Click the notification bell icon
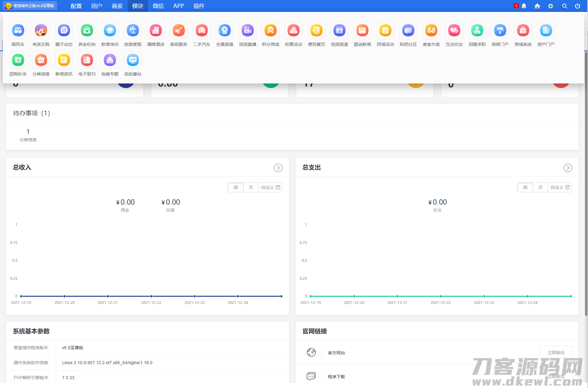This screenshot has width=588, height=388. pos(524,6)
